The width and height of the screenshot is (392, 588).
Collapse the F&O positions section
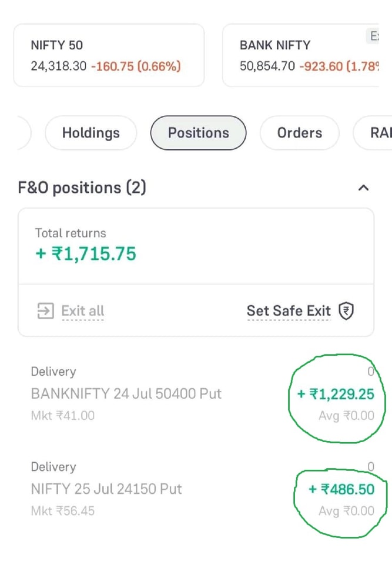coord(363,188)
